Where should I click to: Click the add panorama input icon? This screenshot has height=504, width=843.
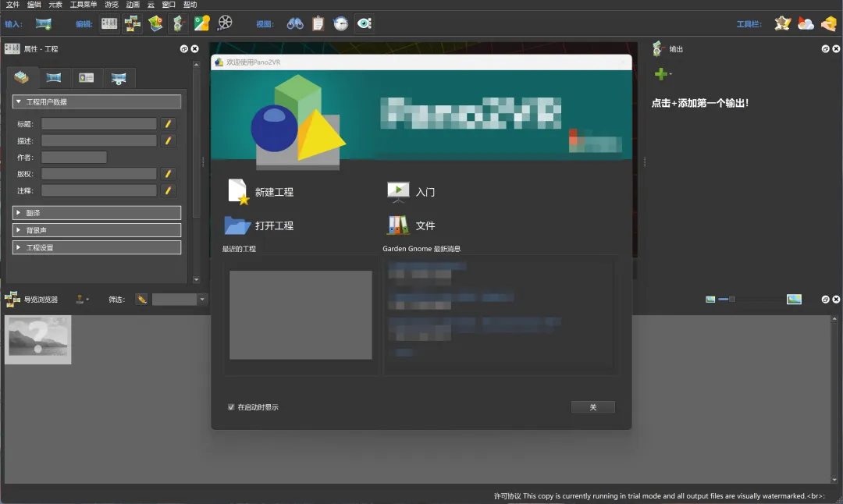point(43,23)
